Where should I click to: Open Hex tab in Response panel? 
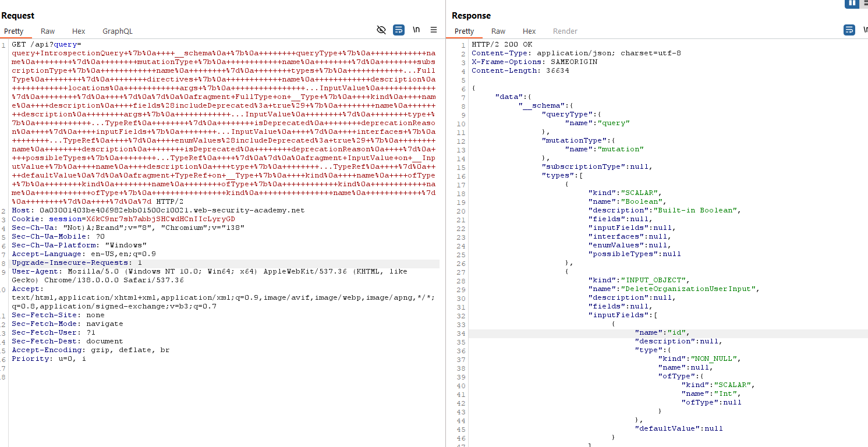click(x=529, y=31)
